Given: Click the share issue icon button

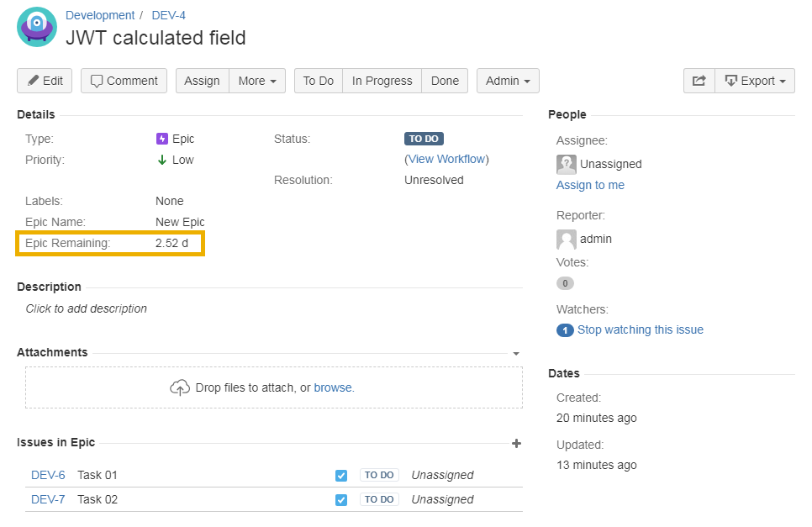Looking at the screenshot, I should (x=699, y=81).
